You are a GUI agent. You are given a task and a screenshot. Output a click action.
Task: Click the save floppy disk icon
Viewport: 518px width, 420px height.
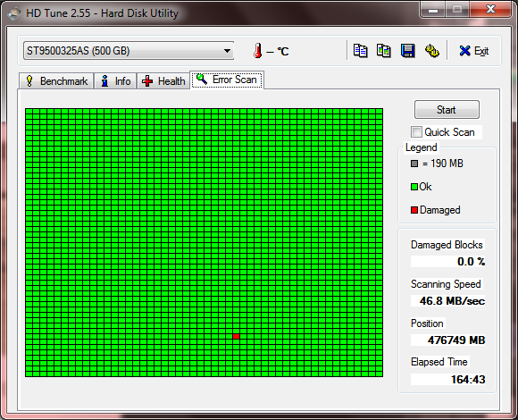[407, 51]
